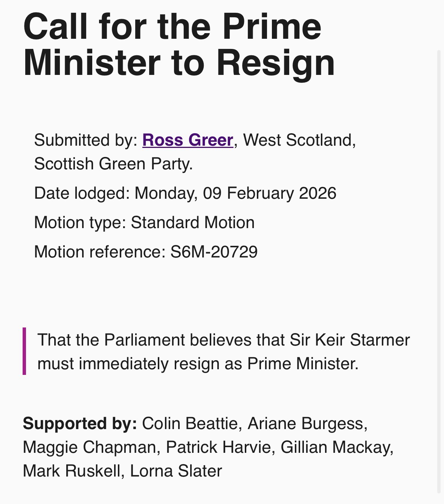Click supporter name Patrick Harvie
The image size is (444, 504).
click(x=218, y=447)
